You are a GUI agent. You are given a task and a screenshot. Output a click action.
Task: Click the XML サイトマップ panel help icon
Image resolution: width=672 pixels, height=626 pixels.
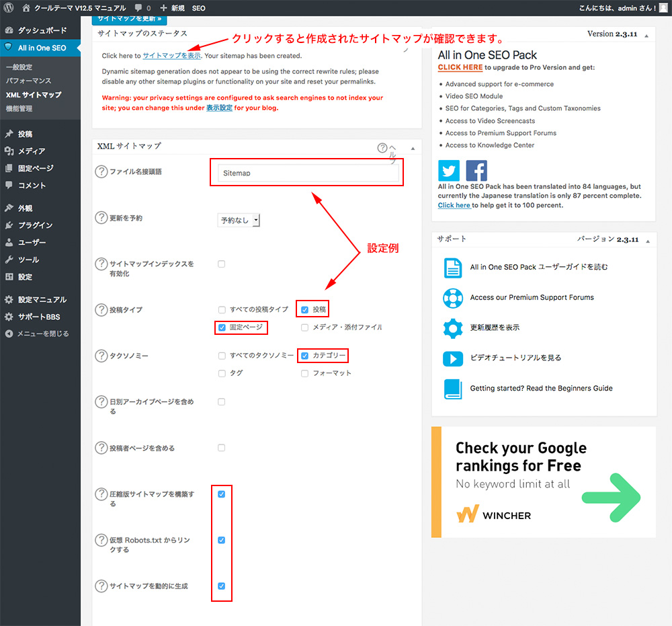click(382, 147)
